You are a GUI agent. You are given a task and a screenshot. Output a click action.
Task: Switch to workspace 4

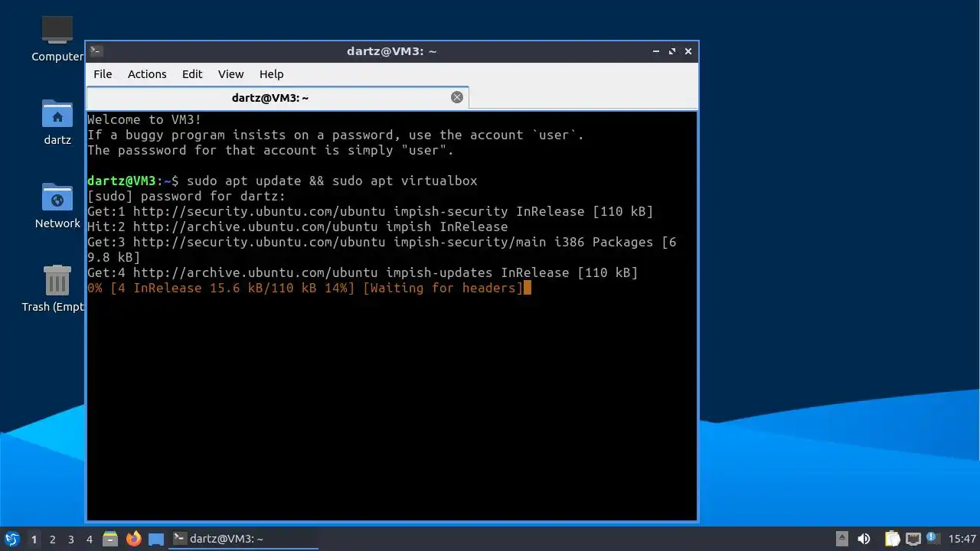(90, 540)
